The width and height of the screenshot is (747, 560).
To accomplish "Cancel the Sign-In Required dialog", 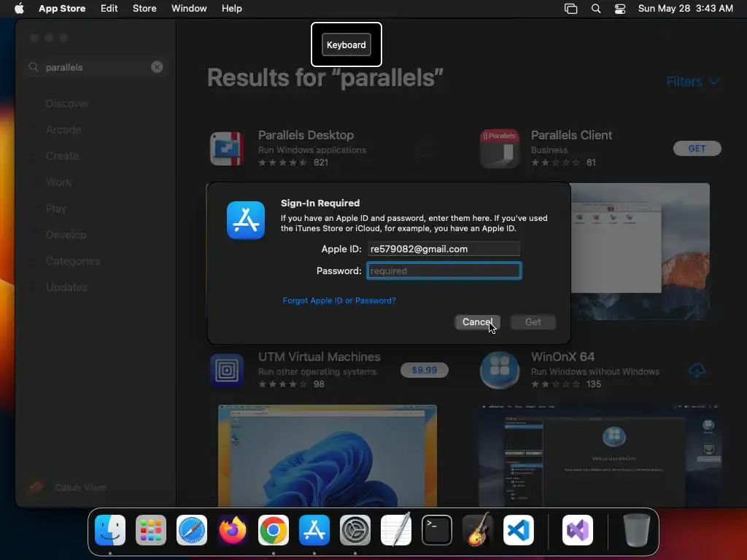I will click(x=477, y=322).
